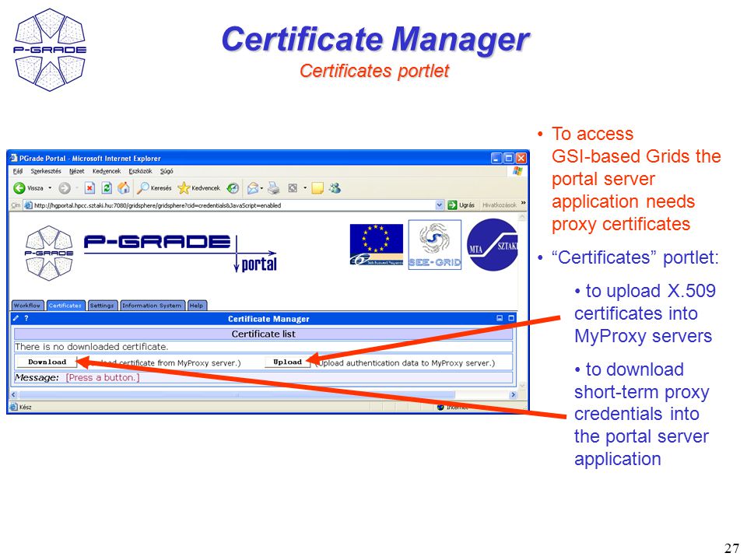
Task: Open the address bar dropdown arrow
Action: [439, 205]
